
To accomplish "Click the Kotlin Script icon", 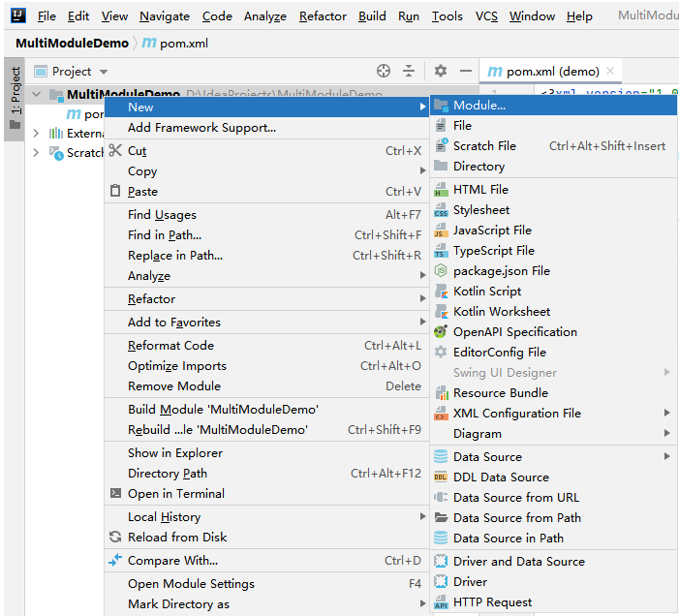I will coord(441,292).
